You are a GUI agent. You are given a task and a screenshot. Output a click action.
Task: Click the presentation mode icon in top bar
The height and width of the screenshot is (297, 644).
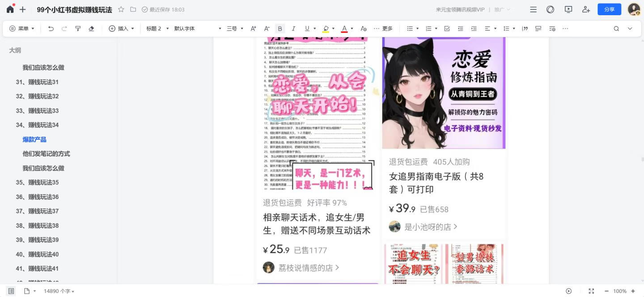point(568,9)
